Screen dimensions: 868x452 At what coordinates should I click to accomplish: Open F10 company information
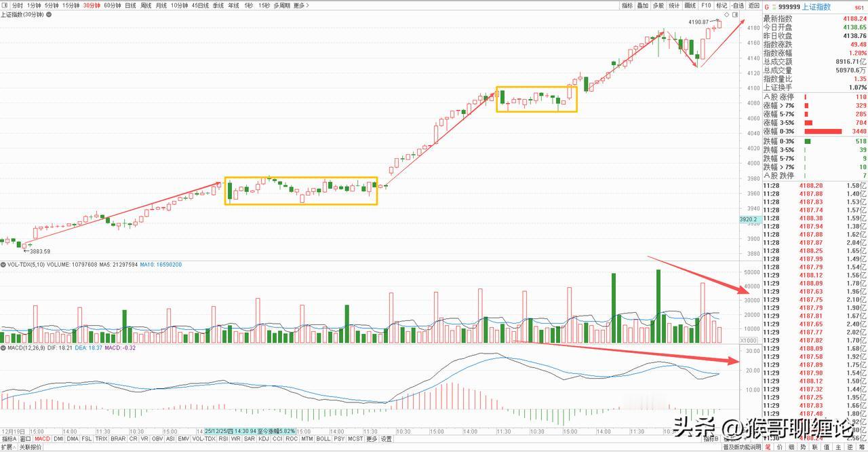707,5
